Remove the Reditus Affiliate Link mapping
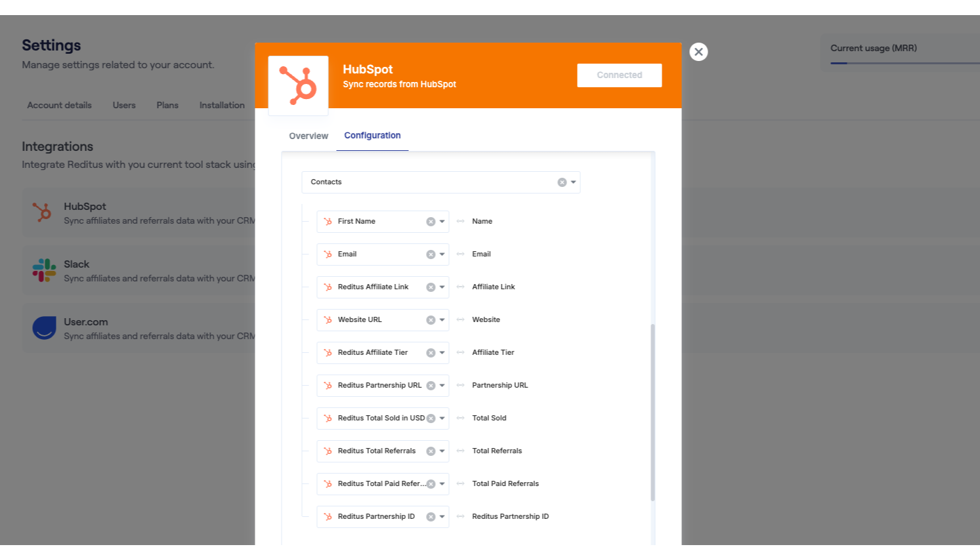Screen dimensions: 980x551 [431, 287]
